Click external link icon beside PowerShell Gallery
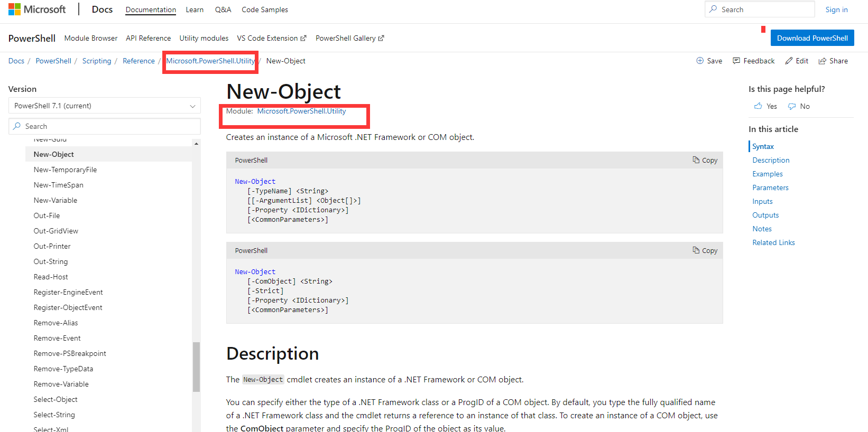The height and width of the screenshot is (432, 868). click(x=381, y=38)
